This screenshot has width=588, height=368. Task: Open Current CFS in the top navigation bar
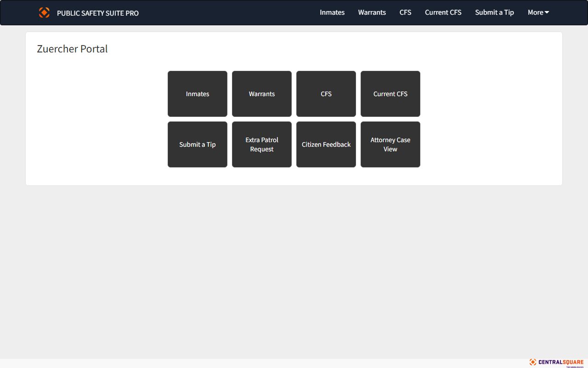(x=443, y=12)
